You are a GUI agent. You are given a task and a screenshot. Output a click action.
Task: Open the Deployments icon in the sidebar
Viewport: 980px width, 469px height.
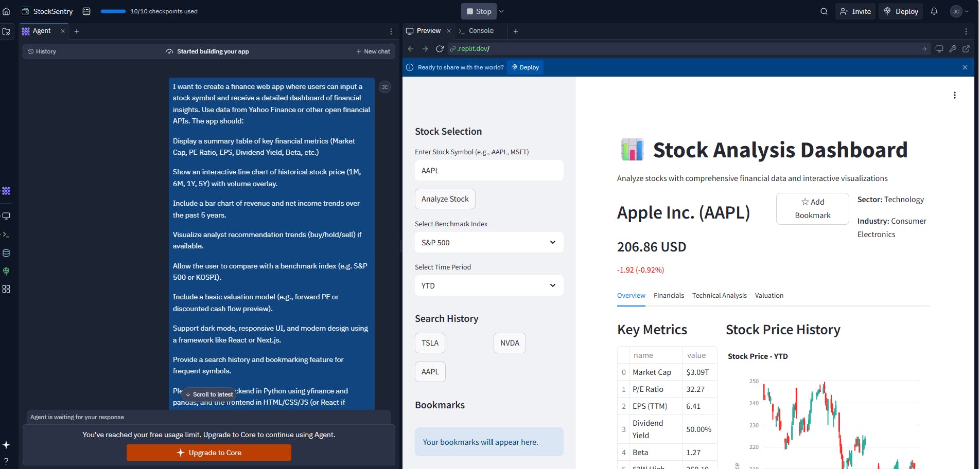(6, 271)
